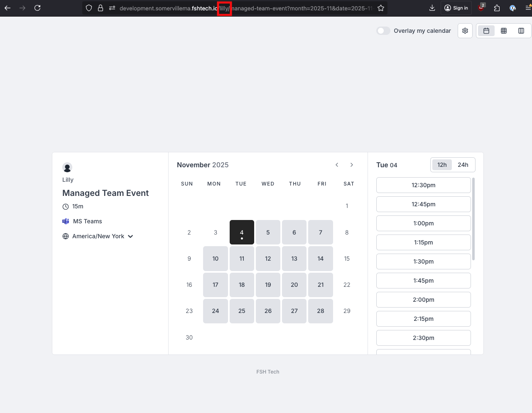Reload the page
This screenshot has height=413, width=532.
pyautogui.click(x=37, y=8)
